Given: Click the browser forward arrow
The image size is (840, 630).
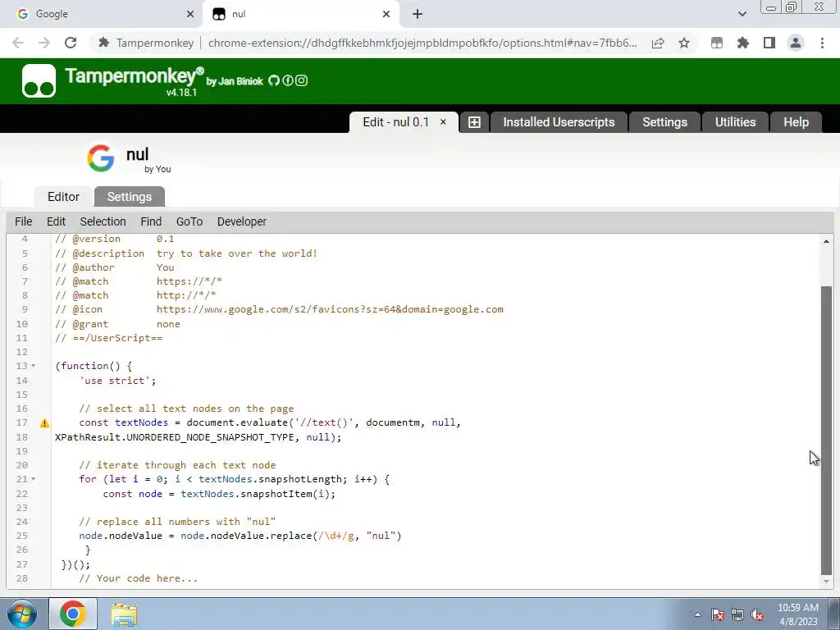Looking at the screenshot, I should (44, 43).
